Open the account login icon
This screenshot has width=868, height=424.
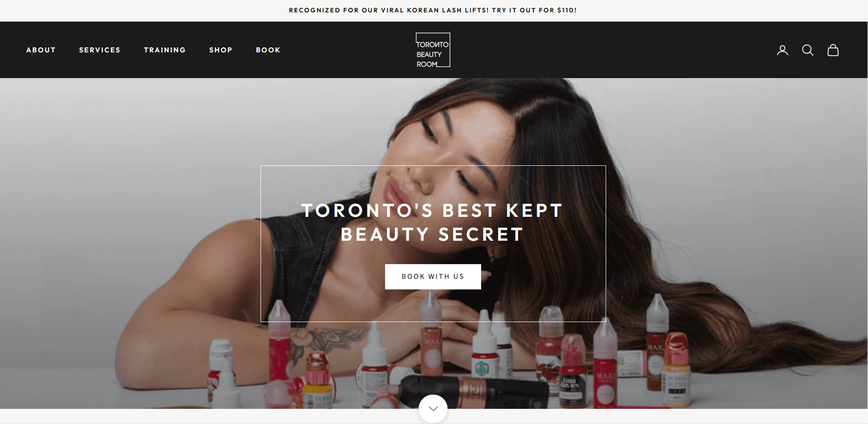pyautogui.click(x=782, y=50)
